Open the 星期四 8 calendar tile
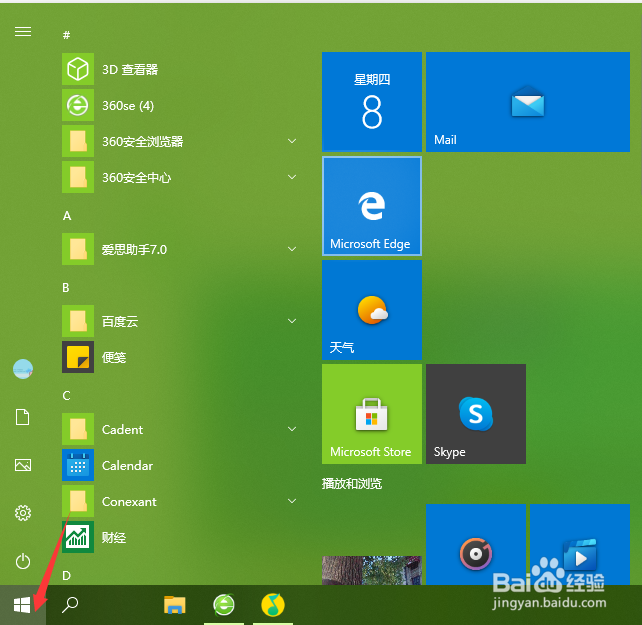The height and width of the screenshot is (625, 642). pyautogui.click(x=372, y=102)
